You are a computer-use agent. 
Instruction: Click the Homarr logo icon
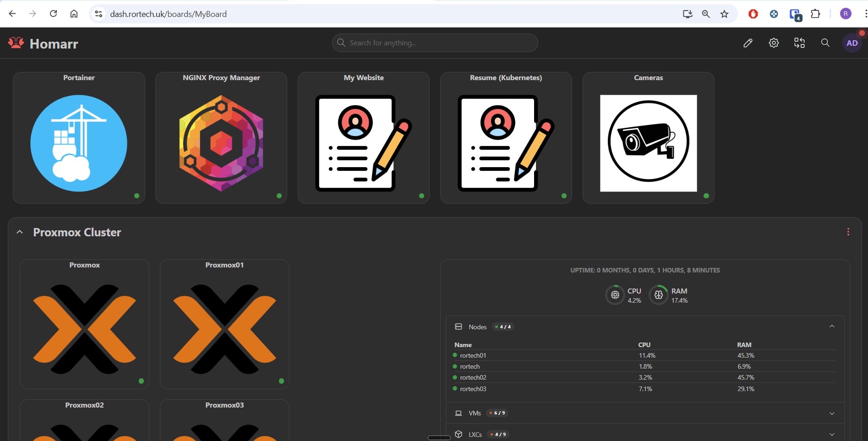16,43
